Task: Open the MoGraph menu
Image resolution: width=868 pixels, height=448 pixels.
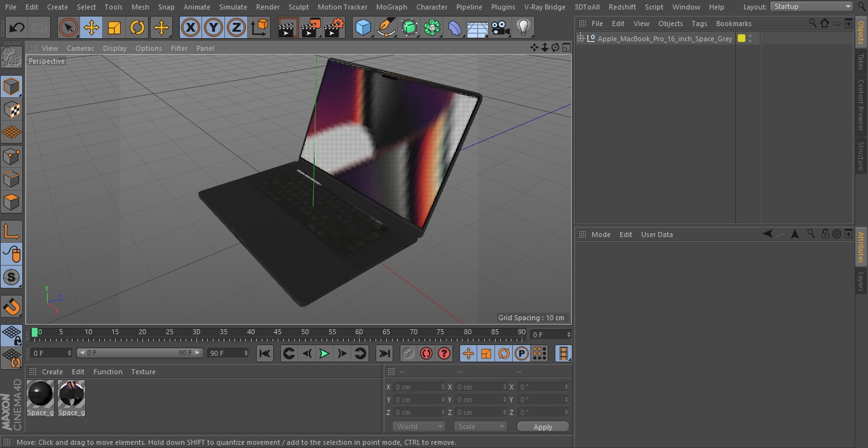Action: click(x=391, y=7)
